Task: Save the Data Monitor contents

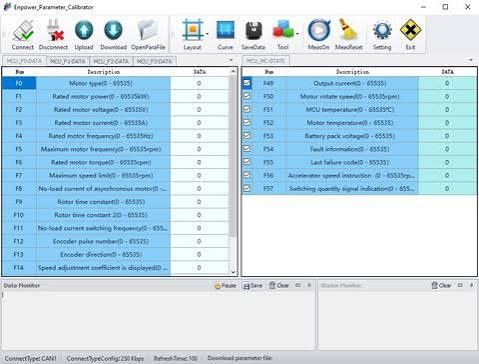Action: (253, 286)
